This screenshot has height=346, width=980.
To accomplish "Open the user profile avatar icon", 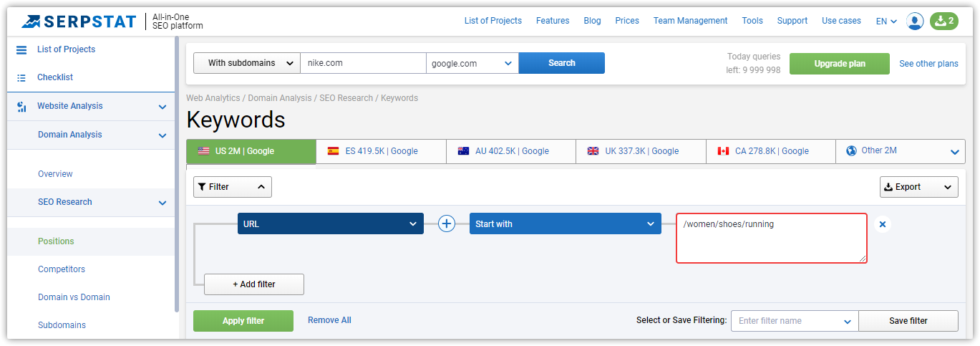I will click(x=915, y=21).
